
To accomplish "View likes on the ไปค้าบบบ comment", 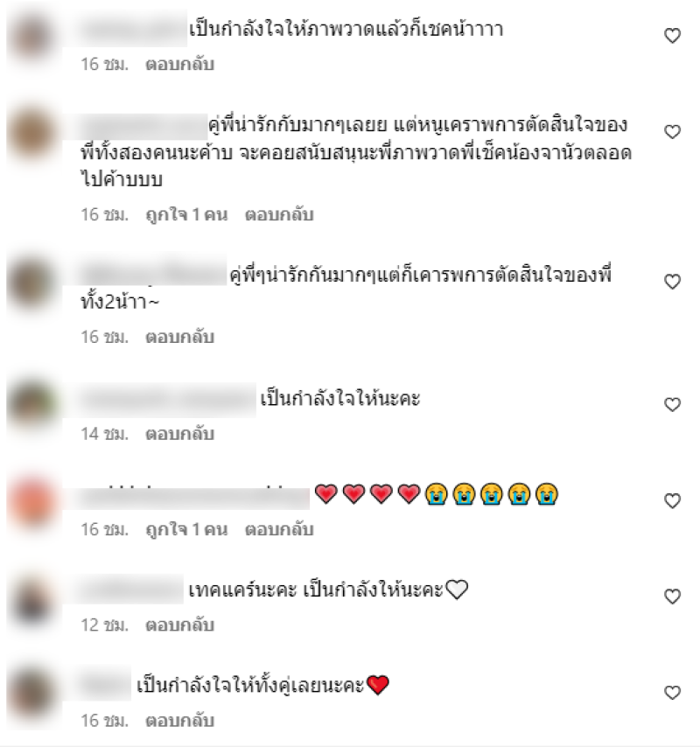I will pos(186,215).
